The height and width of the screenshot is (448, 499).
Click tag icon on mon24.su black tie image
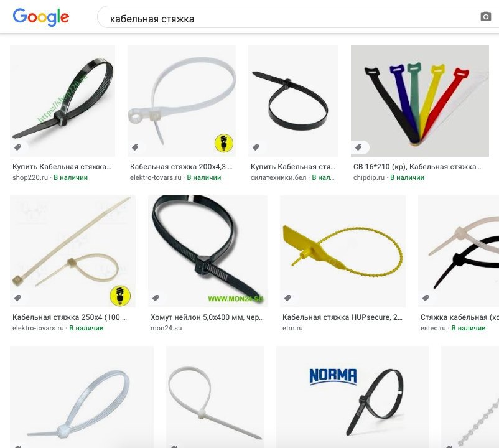tap(156, 298)
